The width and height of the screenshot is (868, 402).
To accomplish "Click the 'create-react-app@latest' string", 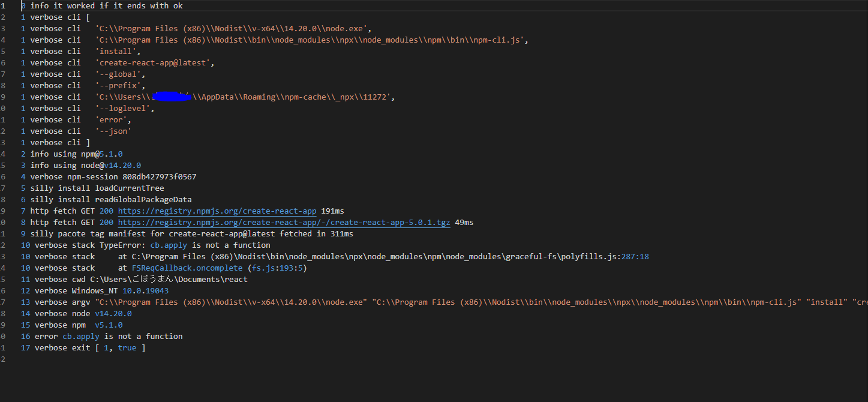I will coord(154,63).
